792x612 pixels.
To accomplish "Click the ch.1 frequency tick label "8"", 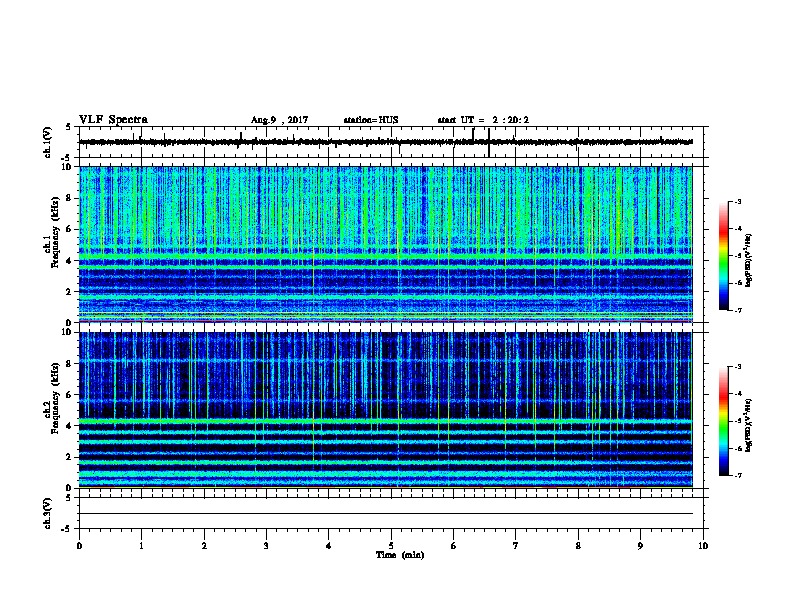I will pyautogui.click(x=70, y=198).
